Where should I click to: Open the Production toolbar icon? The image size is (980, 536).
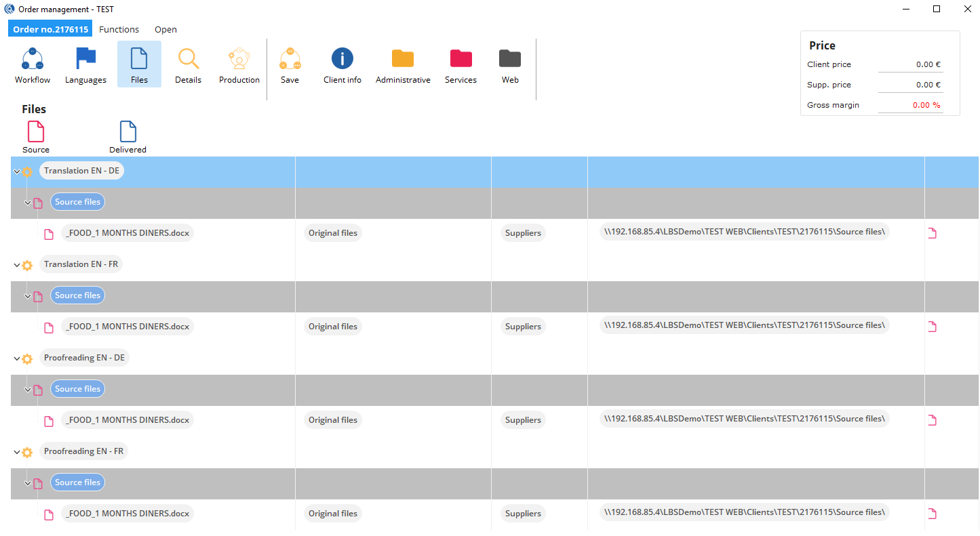[x=239, y=60]
